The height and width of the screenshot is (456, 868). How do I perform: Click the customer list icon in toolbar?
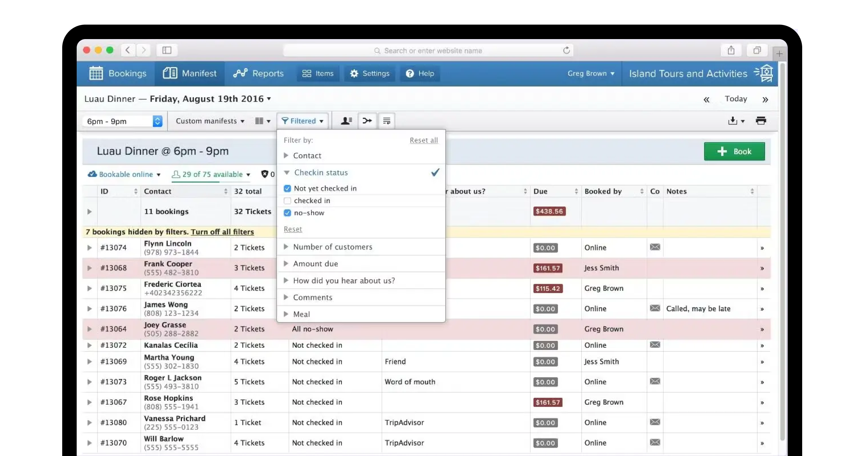346,121
